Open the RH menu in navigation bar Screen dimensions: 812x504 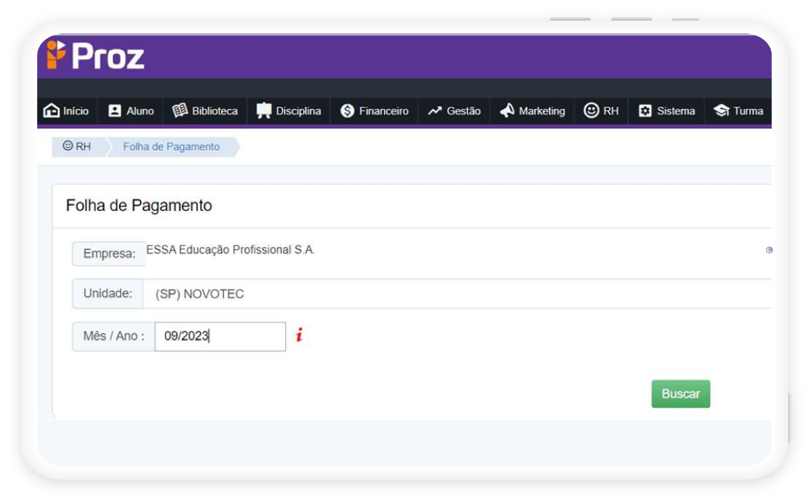click(x=601, y=111)
